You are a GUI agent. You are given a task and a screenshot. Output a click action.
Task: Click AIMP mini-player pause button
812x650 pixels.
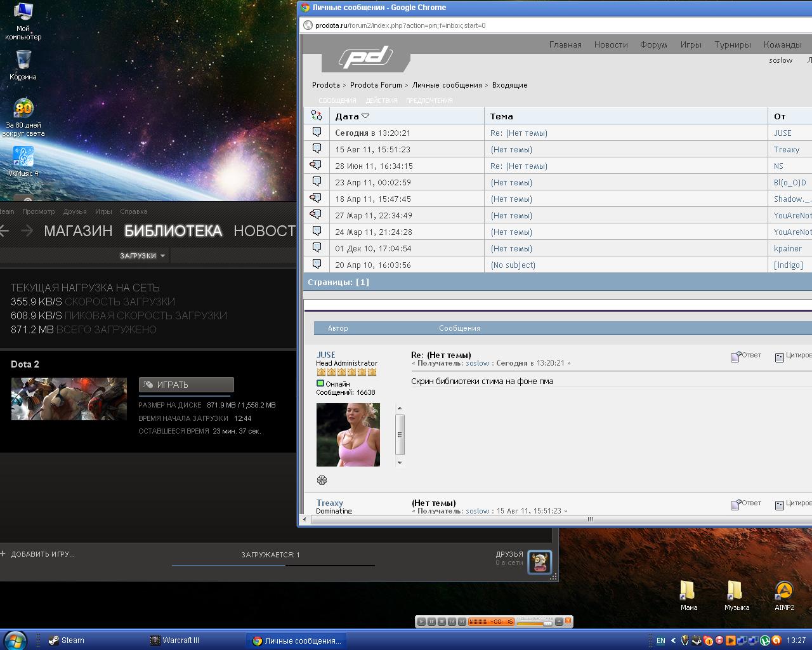431,621
